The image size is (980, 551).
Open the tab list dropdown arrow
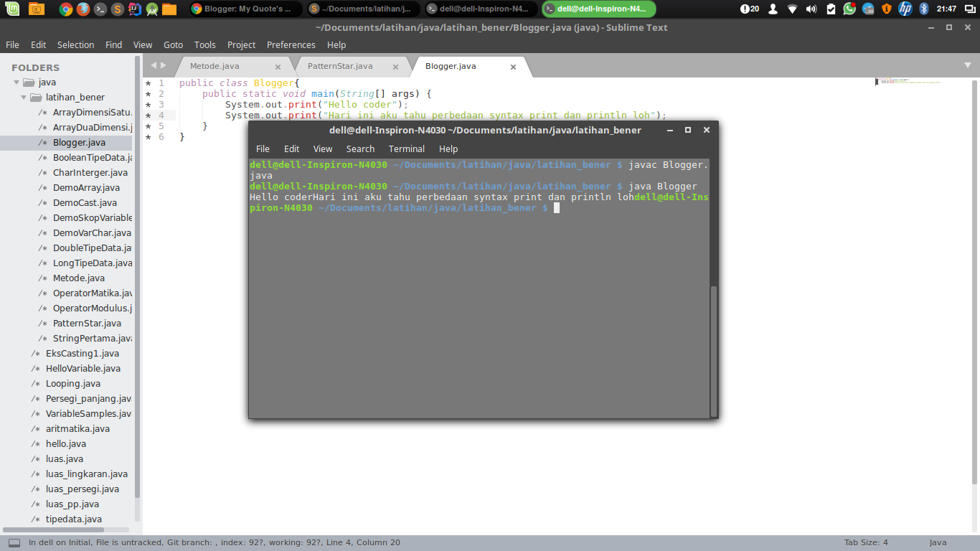[968, 65]
